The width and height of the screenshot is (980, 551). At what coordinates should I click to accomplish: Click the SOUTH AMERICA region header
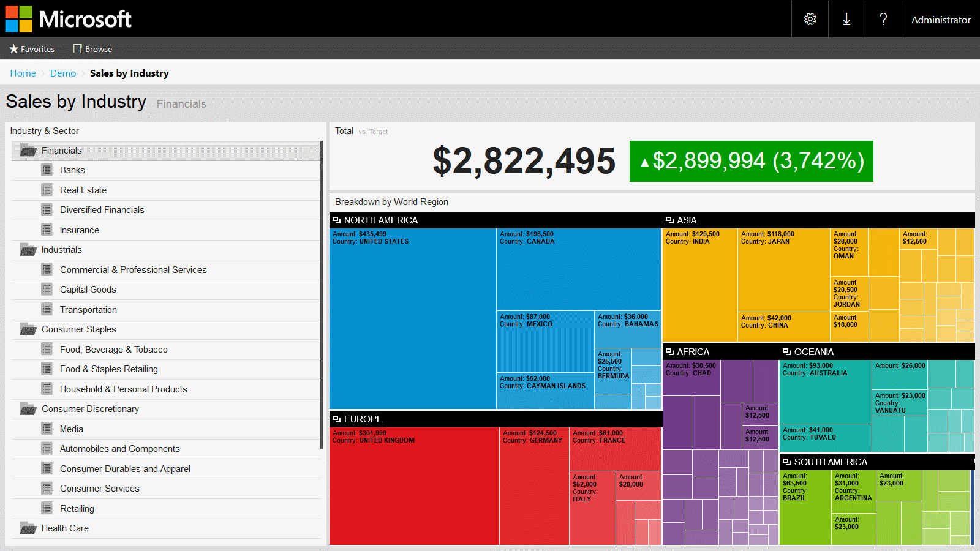(x=876, y=462)
